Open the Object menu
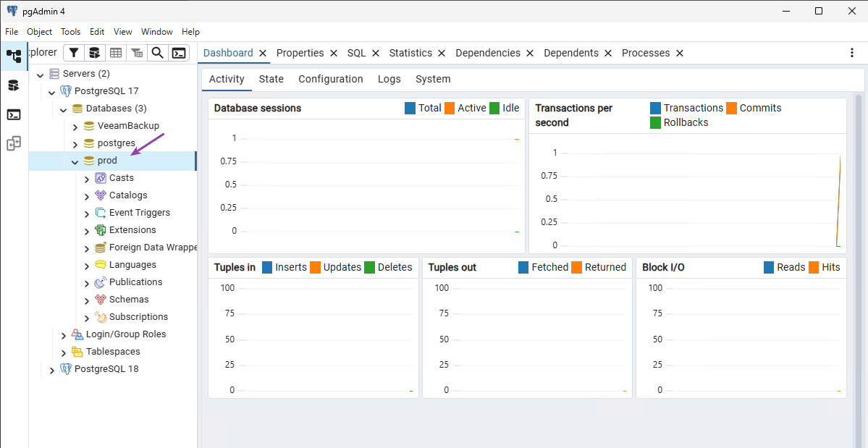Viewport: 868px width, 448px height. (39, 32)
